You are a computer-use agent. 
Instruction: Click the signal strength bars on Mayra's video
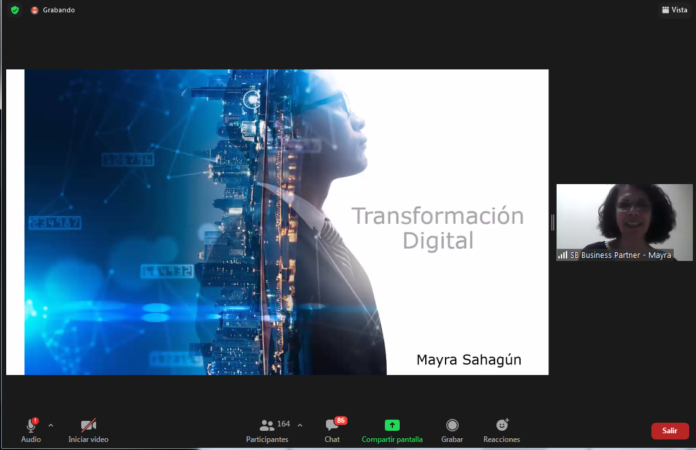(563, 255)
